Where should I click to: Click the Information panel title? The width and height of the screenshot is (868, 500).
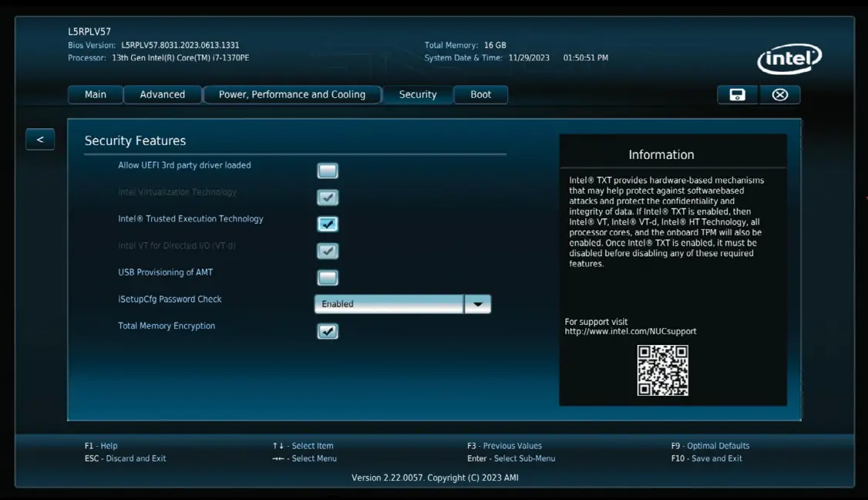661,154
